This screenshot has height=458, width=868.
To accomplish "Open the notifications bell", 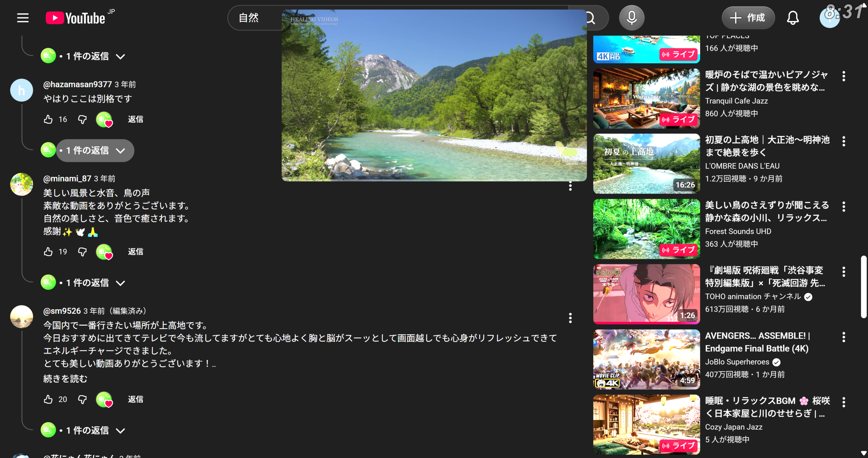I will click(x=792, y=18).
